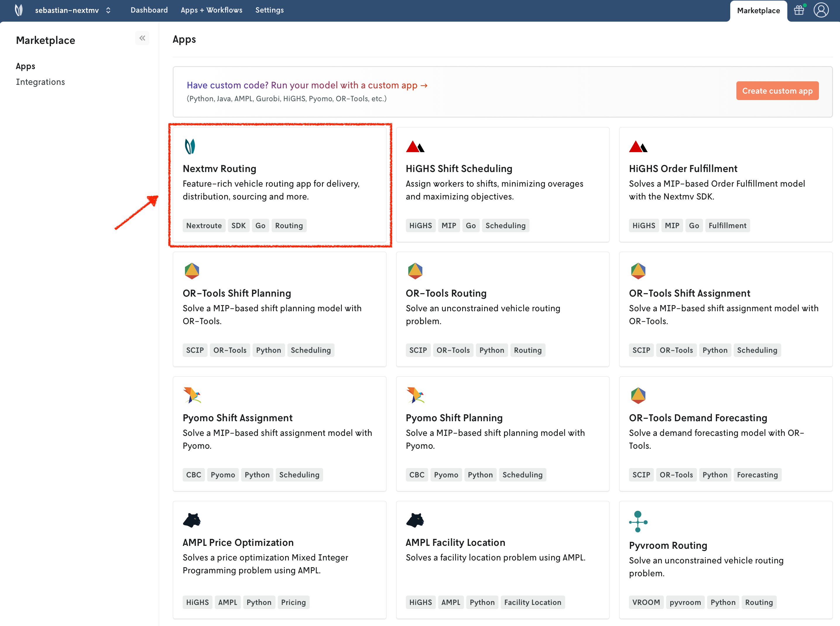Click the OR-Tools Routing logo icon

pos(415,271)
